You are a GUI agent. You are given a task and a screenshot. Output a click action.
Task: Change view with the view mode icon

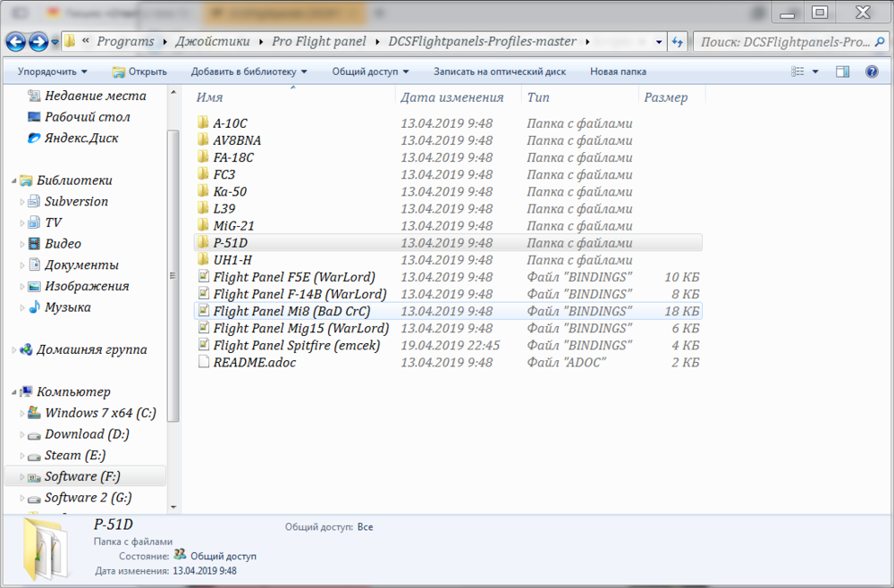coord(797,71)
